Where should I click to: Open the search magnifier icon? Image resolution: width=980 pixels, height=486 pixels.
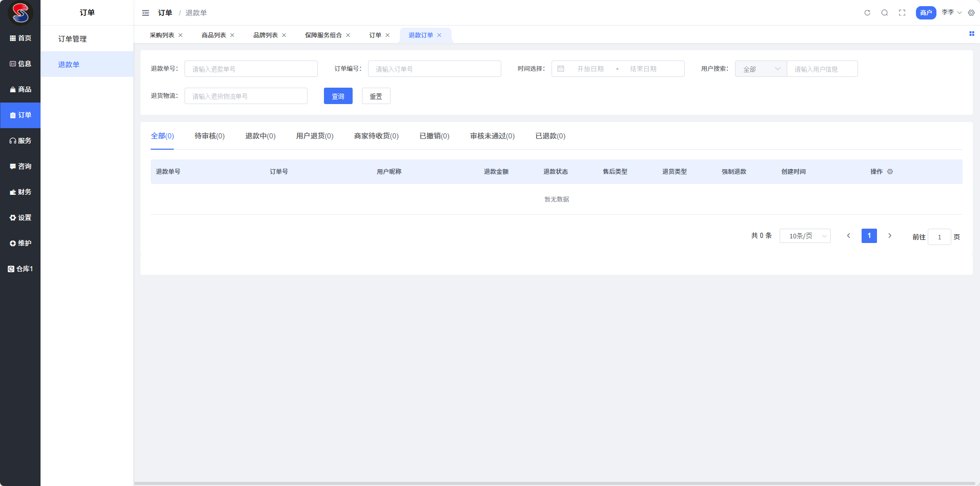885,13
